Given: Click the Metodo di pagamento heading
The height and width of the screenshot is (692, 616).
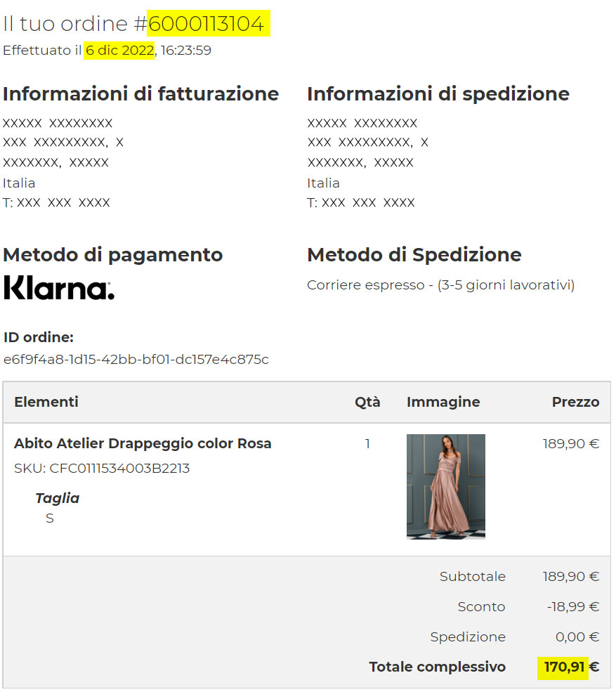Looking at the screenshot, I should 113,254.
